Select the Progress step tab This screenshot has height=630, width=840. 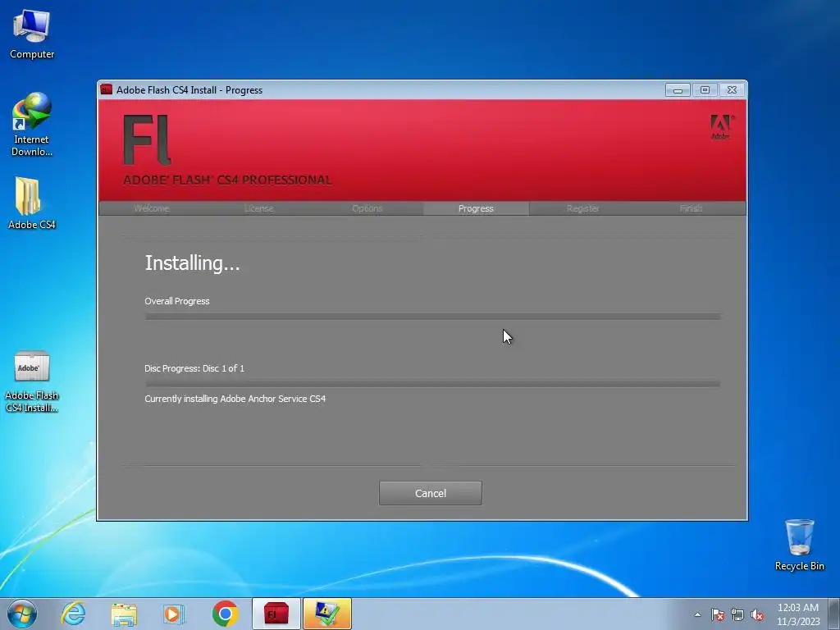476,208
